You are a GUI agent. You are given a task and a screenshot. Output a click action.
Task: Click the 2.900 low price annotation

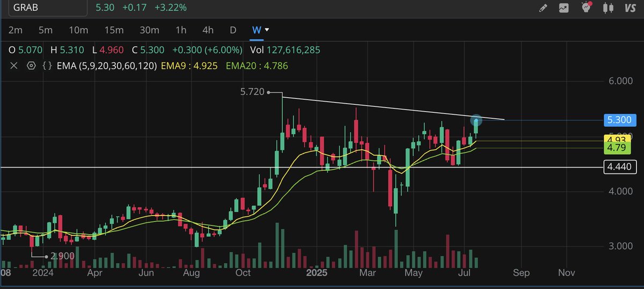click(62, 257)
